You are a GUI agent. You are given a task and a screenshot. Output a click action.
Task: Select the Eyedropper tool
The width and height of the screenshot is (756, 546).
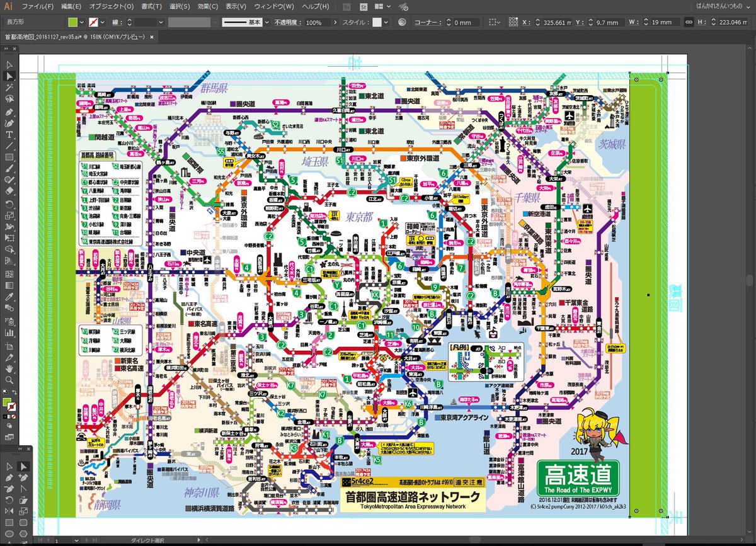(x=9, y=296)
